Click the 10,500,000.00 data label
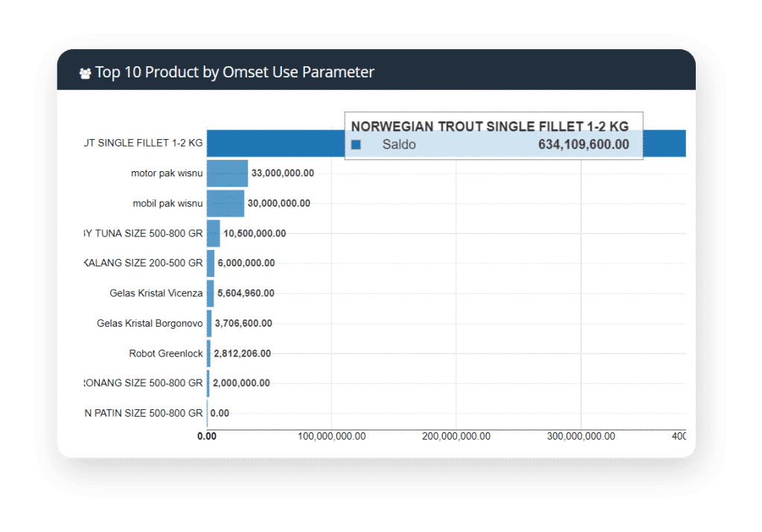 254,234
